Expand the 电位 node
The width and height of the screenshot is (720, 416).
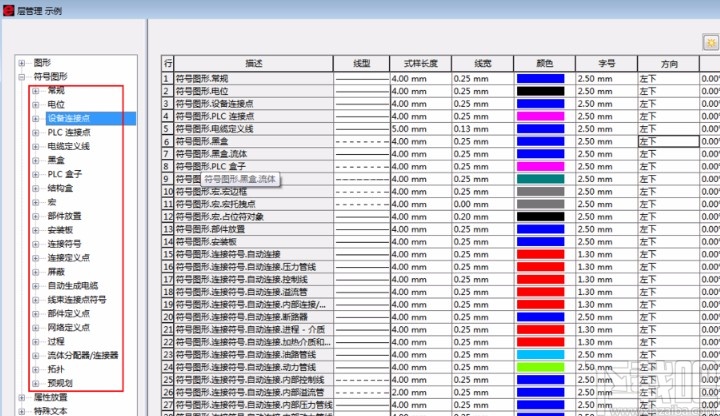tap(35, 105)
